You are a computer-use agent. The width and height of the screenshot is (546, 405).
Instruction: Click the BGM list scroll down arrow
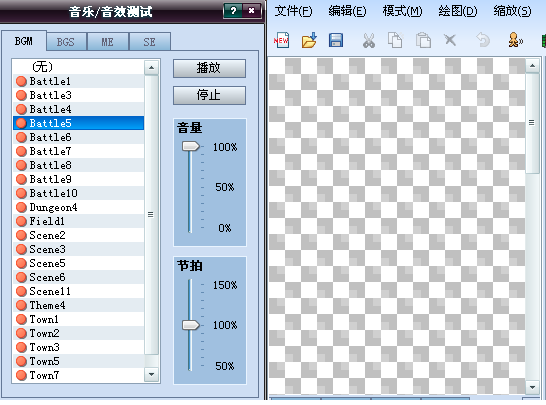(151, 374)
